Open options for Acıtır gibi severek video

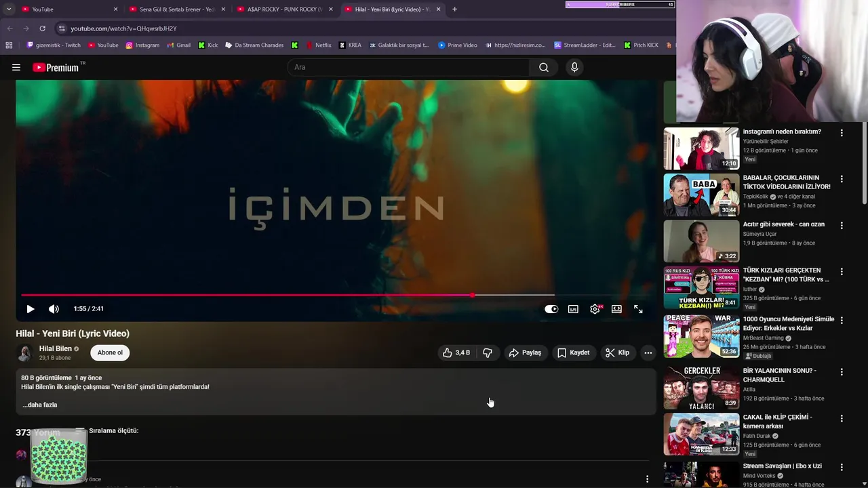pyautogui.click(x=842, y=225)
